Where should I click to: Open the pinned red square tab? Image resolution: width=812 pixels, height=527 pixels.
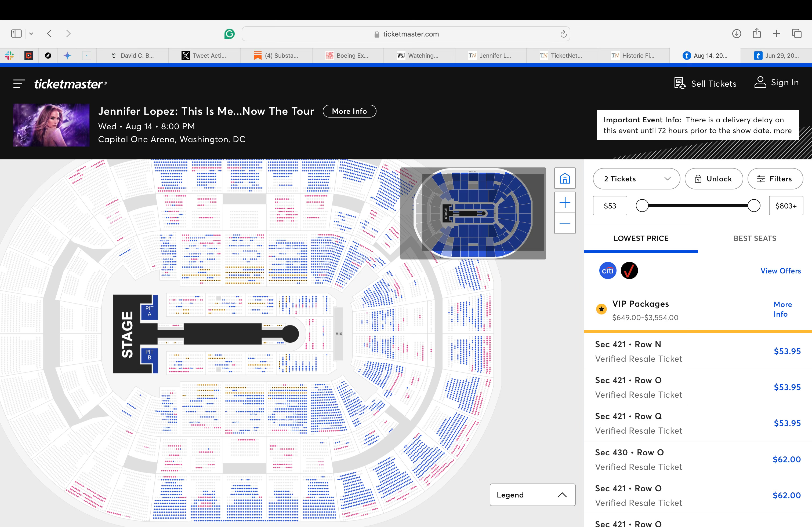tap(29, 56)
